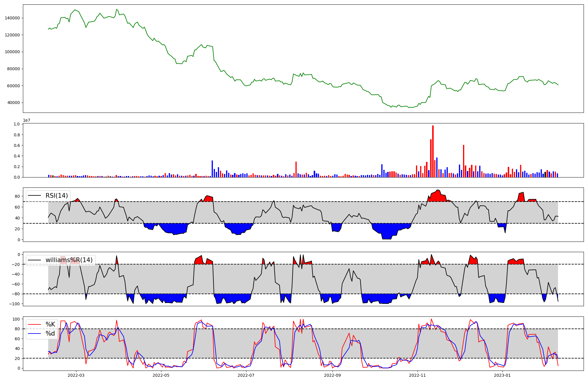
Task: Click the %d legend entry text
Action: pyautogui.click(x=50, y=334)
